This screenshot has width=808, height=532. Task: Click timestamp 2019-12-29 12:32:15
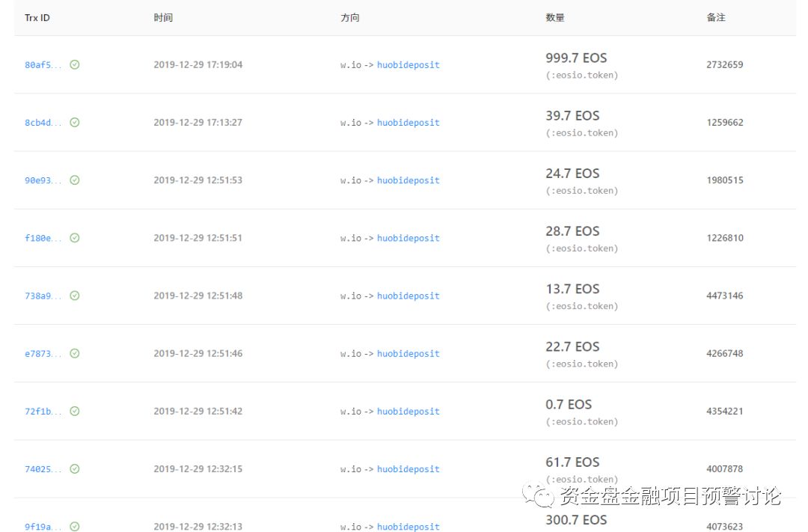click(x=198, y=468)
